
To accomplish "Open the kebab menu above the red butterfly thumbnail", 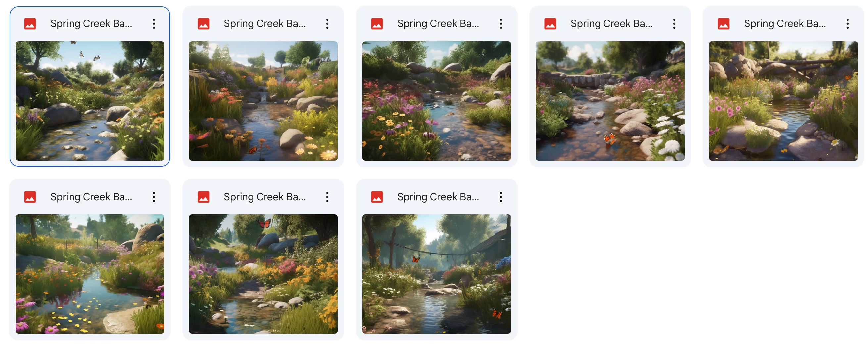I will coord(327,197).
